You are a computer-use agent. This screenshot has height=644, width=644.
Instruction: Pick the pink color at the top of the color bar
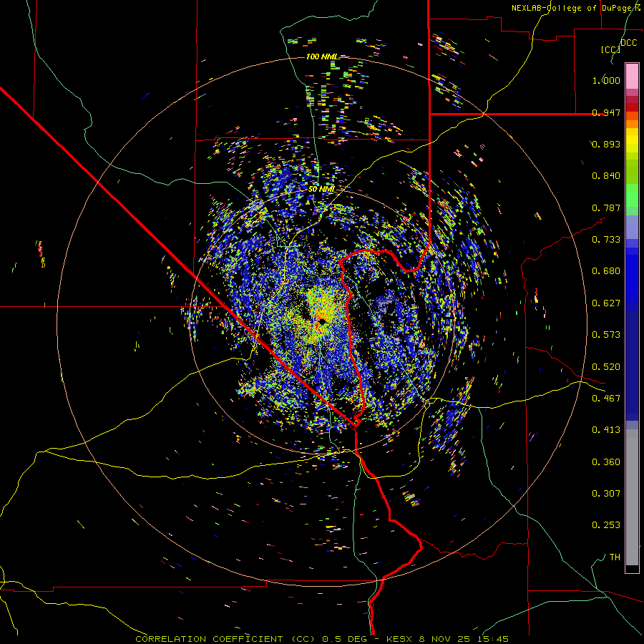(632, 76)
